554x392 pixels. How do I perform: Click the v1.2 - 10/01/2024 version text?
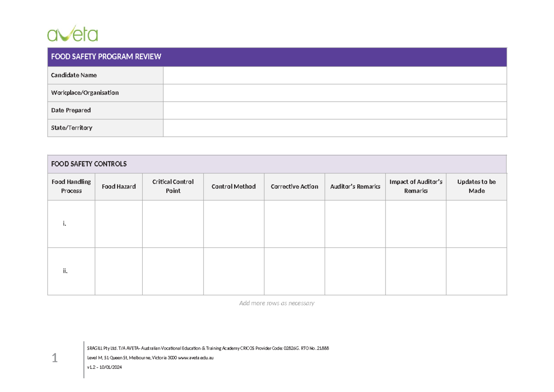pyautogui.click(x=104, y=368)
